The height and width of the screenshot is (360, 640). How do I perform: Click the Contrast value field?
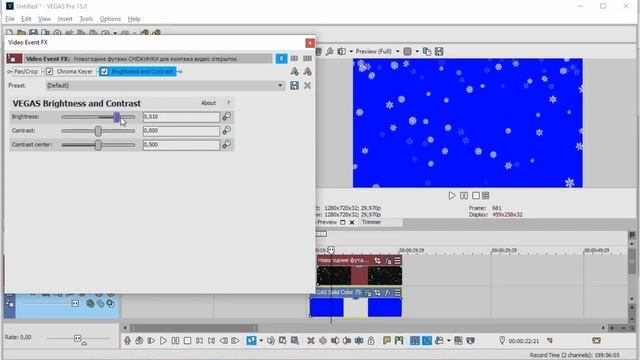pyautogui.click(x=181, y=131)
